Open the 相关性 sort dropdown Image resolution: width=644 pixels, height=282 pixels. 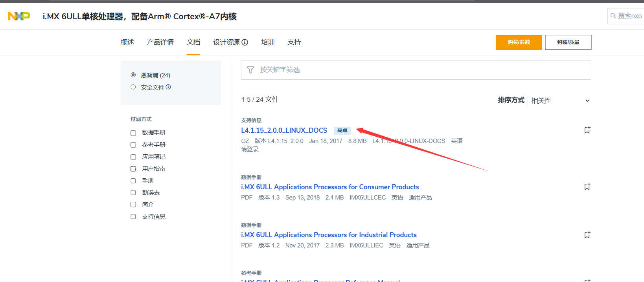tap(560, 101)
